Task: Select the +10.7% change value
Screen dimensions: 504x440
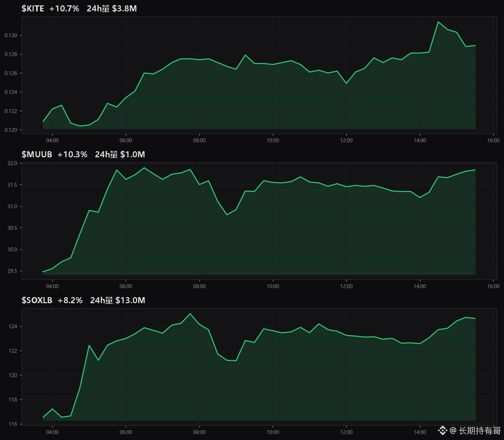Action: pos(64,9)
